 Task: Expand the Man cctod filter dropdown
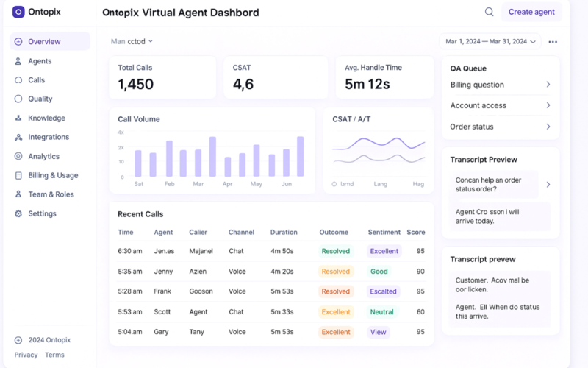pyautogui.click(x=132, y=42)
